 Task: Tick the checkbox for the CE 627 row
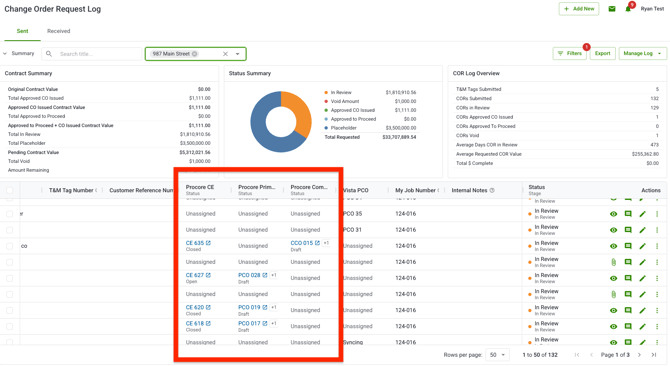point(9,278)
